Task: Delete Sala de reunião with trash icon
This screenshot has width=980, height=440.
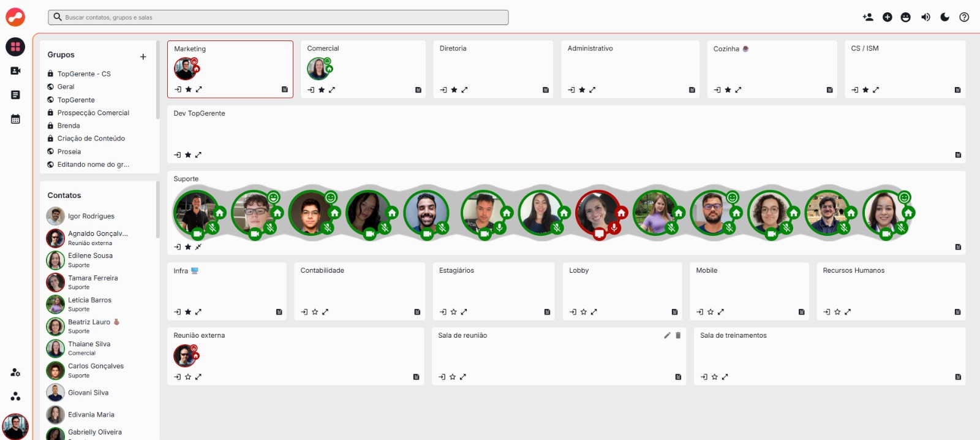Action: coord(678,335)
